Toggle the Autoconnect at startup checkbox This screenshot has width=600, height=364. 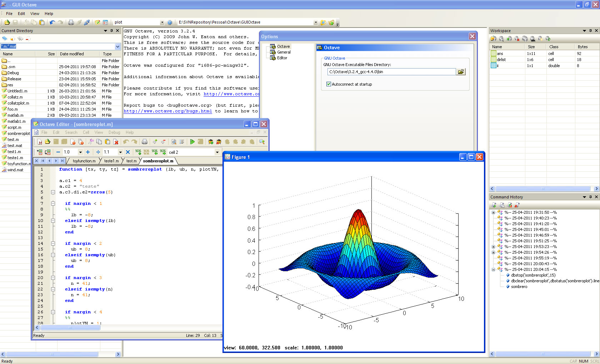point(329,84)
